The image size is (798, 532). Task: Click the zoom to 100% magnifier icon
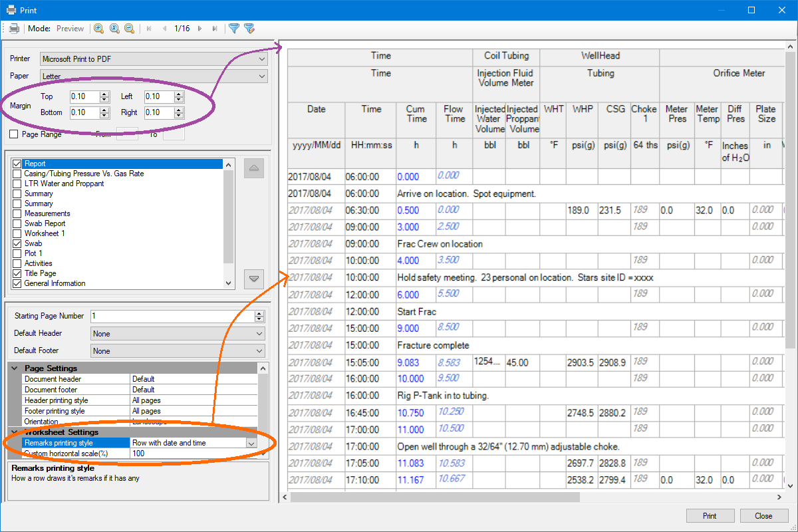pyautogui.click(x=114, y=29)
